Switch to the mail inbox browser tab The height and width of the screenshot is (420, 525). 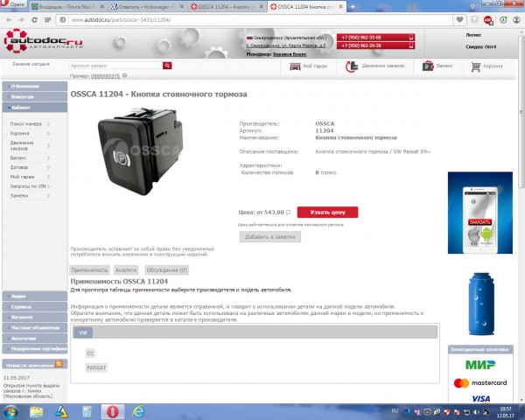68,7
